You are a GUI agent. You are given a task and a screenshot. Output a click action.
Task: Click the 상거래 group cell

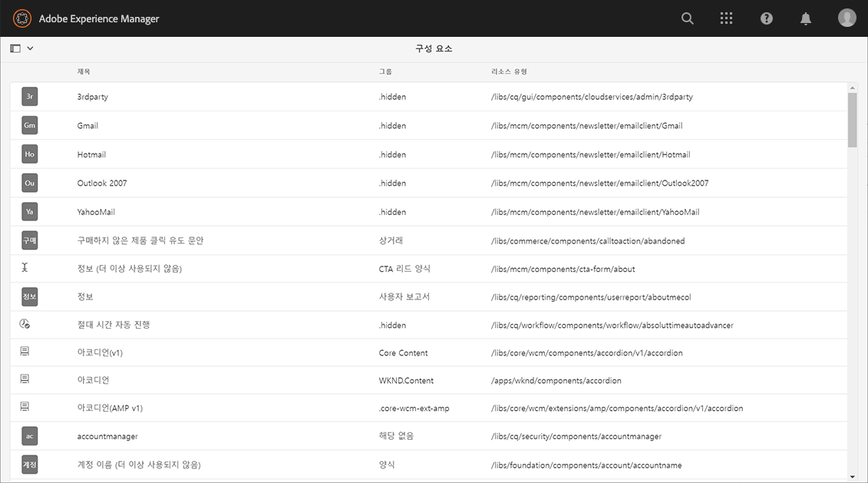tap(391, 240)
